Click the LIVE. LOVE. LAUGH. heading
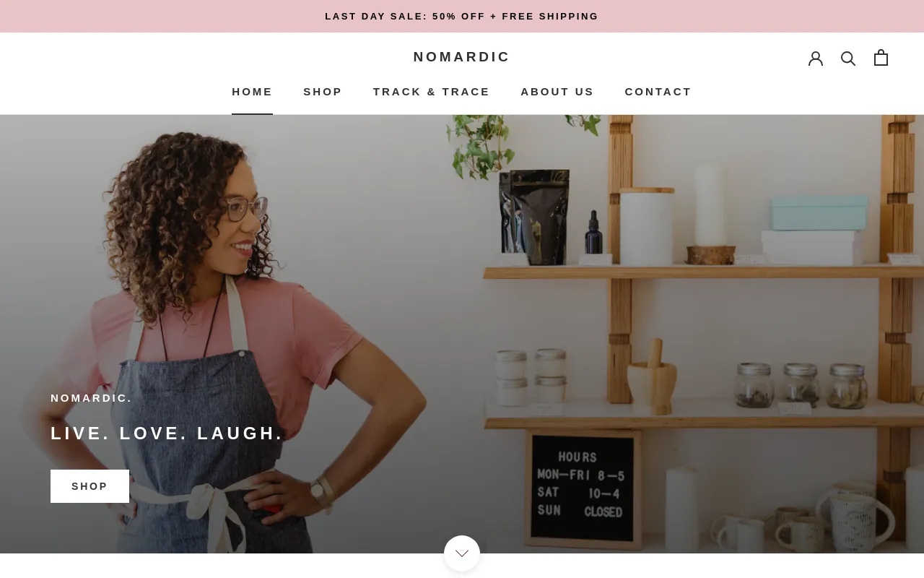This screenshot has height=578, width=924. click(167, 433)
